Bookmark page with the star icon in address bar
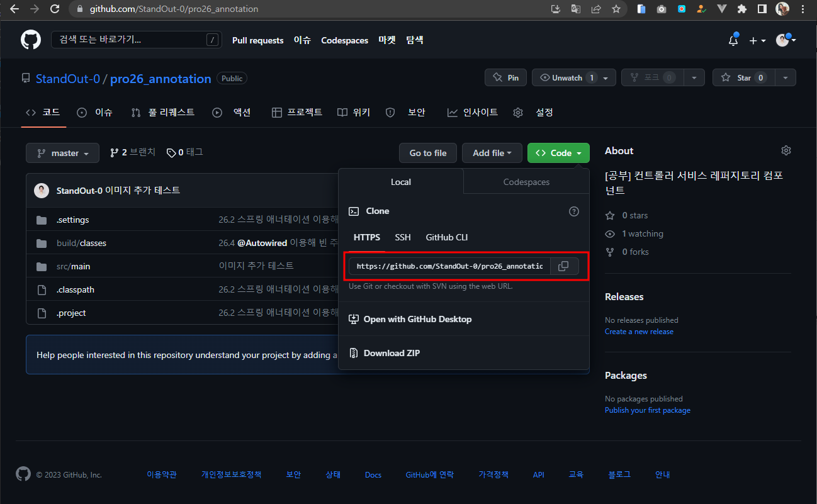This screenshot has width=817, height=504. pyautogui.click(x=616, y=9)
